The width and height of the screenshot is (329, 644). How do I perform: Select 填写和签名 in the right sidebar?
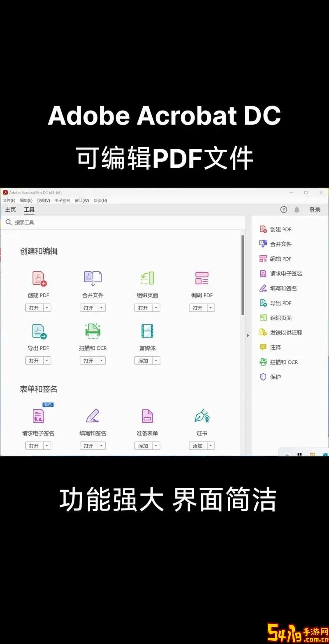pos(278,289)
